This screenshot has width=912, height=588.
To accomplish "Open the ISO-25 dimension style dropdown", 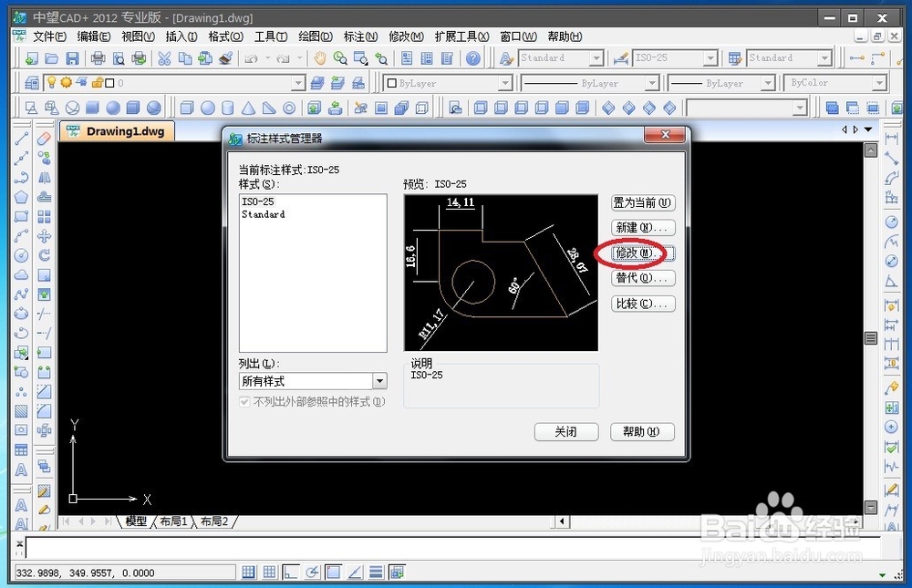I will pos(710,58).
